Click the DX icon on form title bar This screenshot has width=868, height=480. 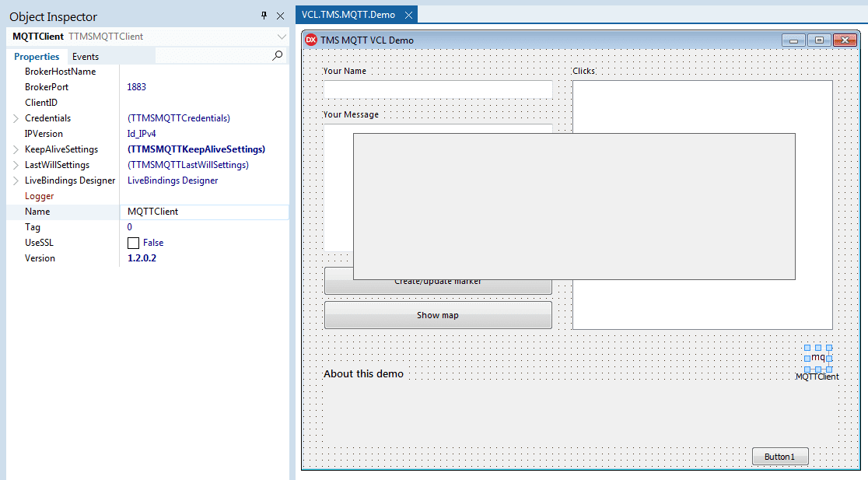[x=311, y=40]
